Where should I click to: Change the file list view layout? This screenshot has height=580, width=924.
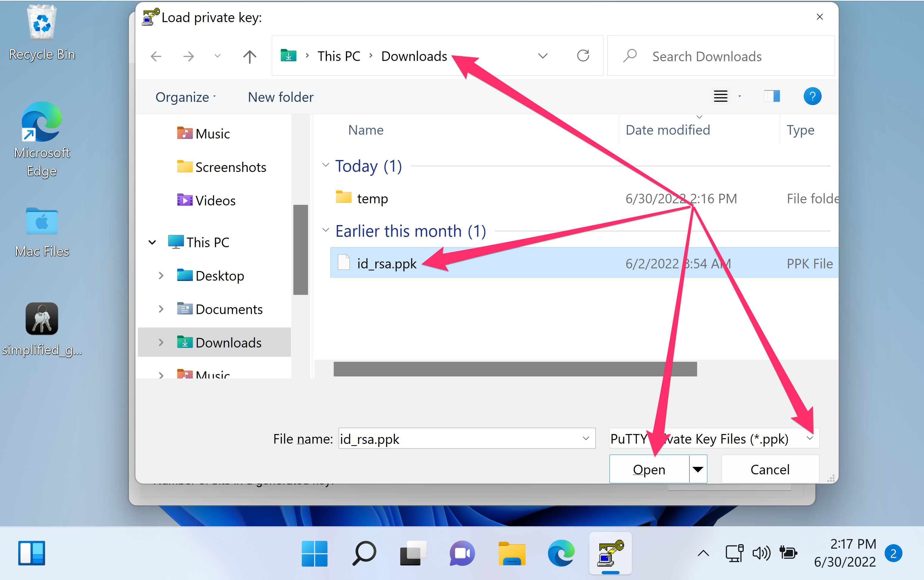click(x=720, y=96)
